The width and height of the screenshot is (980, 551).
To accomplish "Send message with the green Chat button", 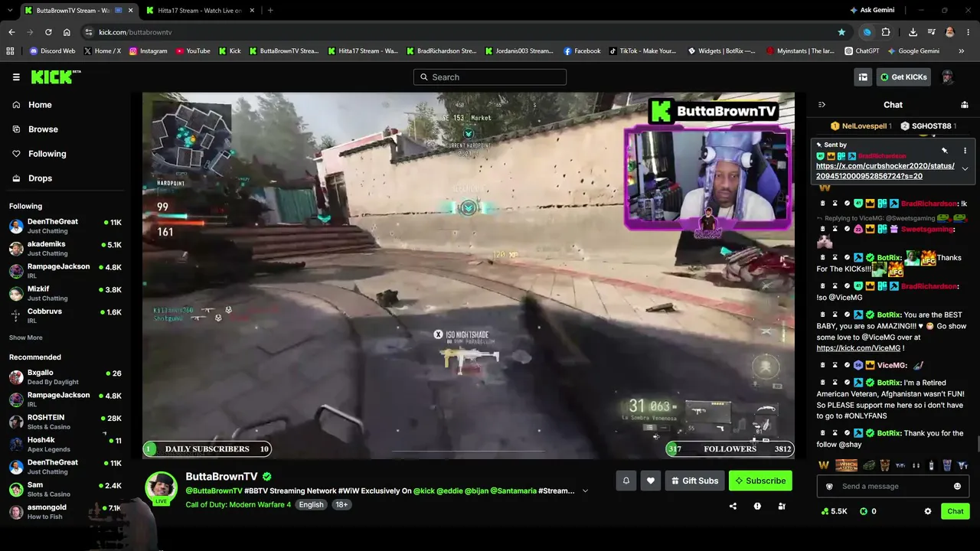I will coord(955,511).
